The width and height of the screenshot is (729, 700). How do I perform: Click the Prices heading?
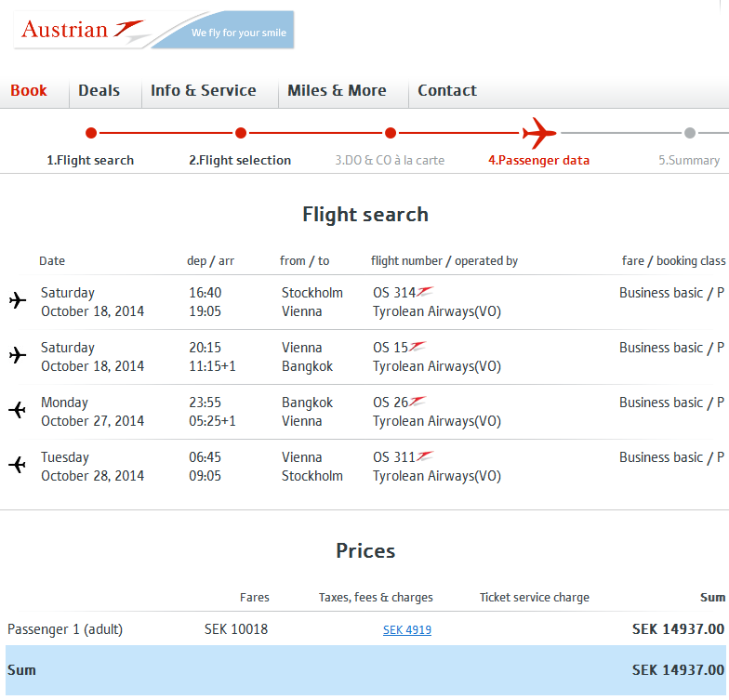click(x=365, y=550)
